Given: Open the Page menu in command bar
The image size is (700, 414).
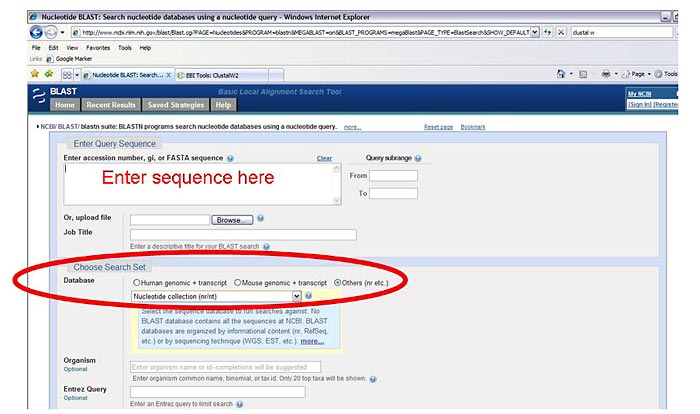Looking at the screenshot, I should point(636,74).
